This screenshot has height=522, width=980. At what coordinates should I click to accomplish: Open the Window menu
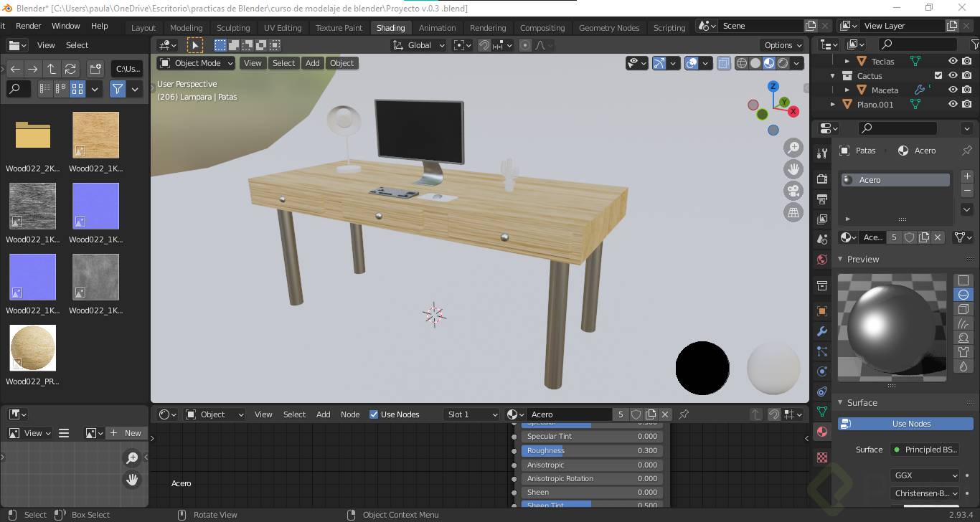pos(66,26)
